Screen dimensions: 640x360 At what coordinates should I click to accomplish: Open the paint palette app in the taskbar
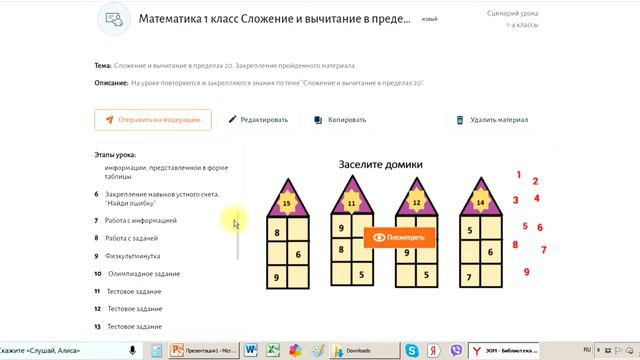pyautogui.click(x=318, y=351)
